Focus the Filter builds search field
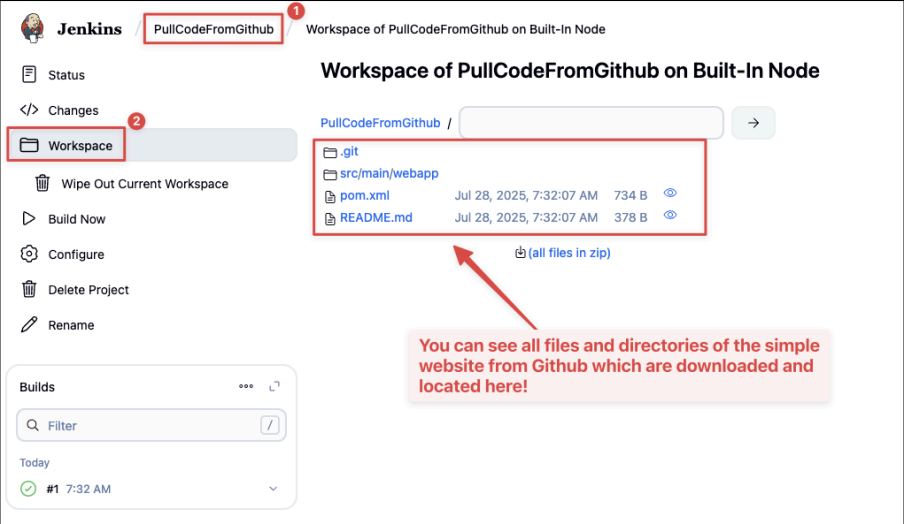The width and height of the screenshot is (904, 524). click(151, 425)
